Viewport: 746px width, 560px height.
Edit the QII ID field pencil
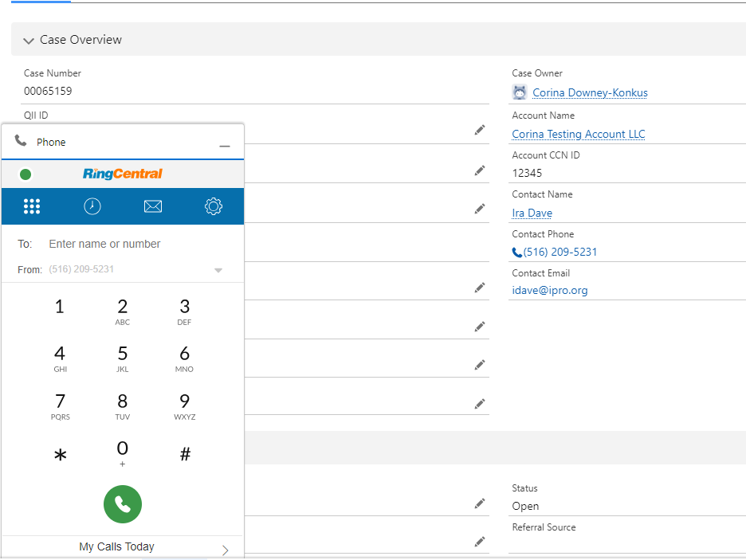pos(480,131)
